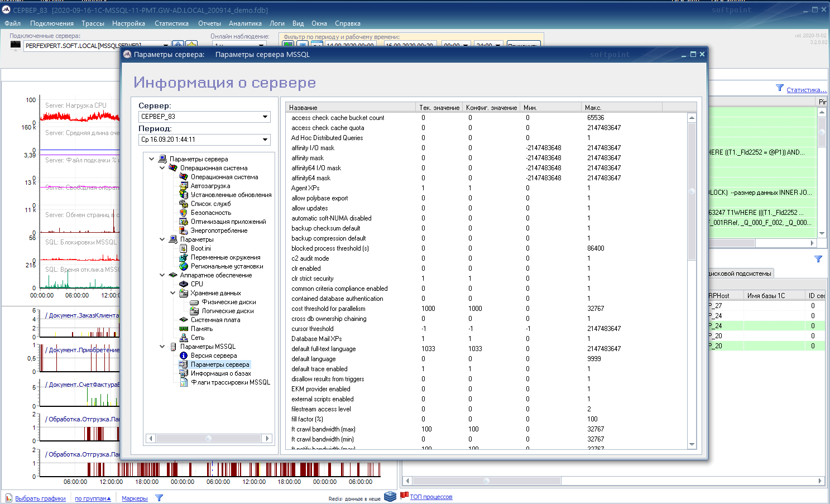Image resolution: width=830 pixels, height=504 pixels.
Task: Open the Онлайн наблюдение dropdown
Action: click(x=241, y=45)
